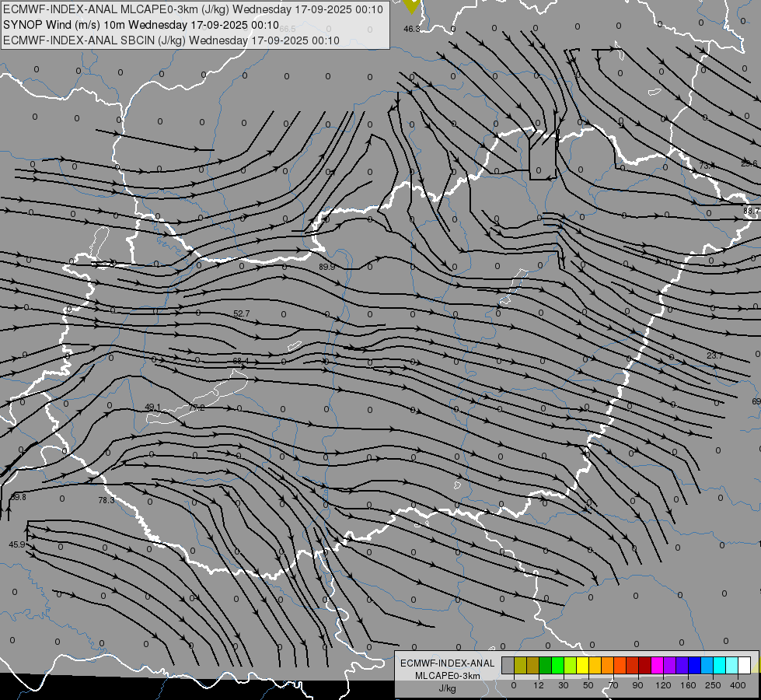Viewport: 761px width, 700px height.
Task: Click the ECMWF-INDEX-ANAL SBCIN title line
Action: click(171, 40)
